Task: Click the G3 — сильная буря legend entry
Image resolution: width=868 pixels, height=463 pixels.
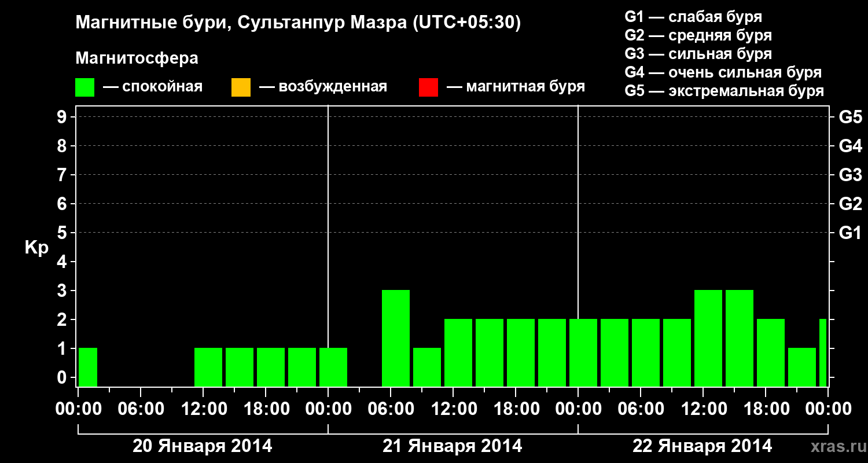Action: [x=698, y=54]
